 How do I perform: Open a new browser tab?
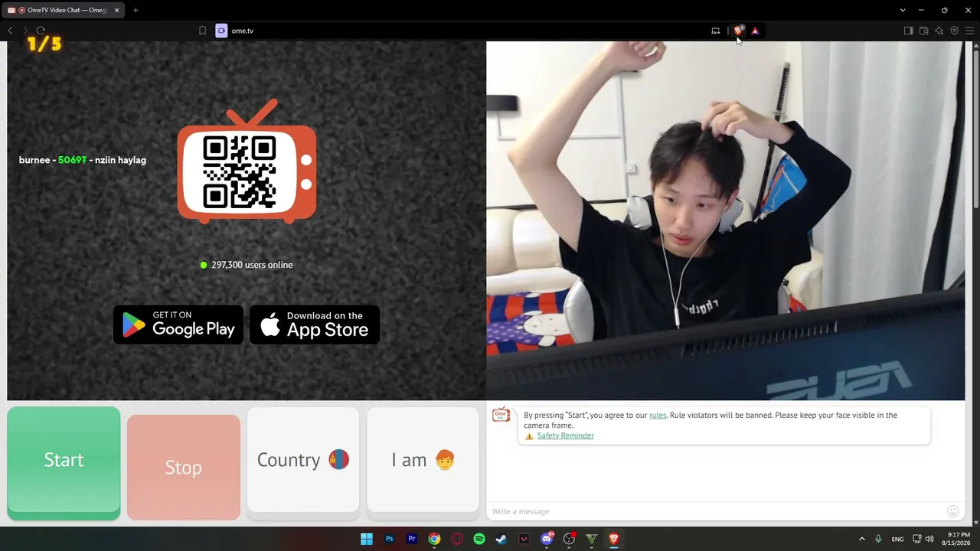(136, 10)
